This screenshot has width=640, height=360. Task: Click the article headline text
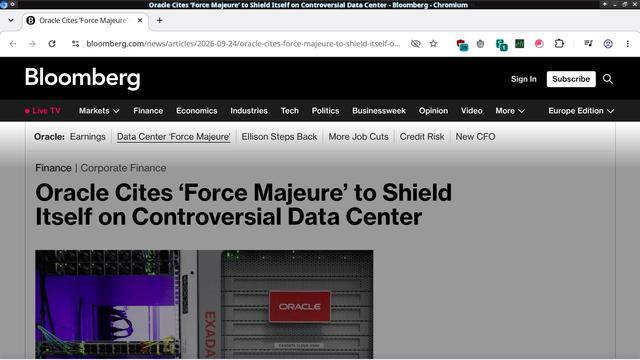pos(244,204)
